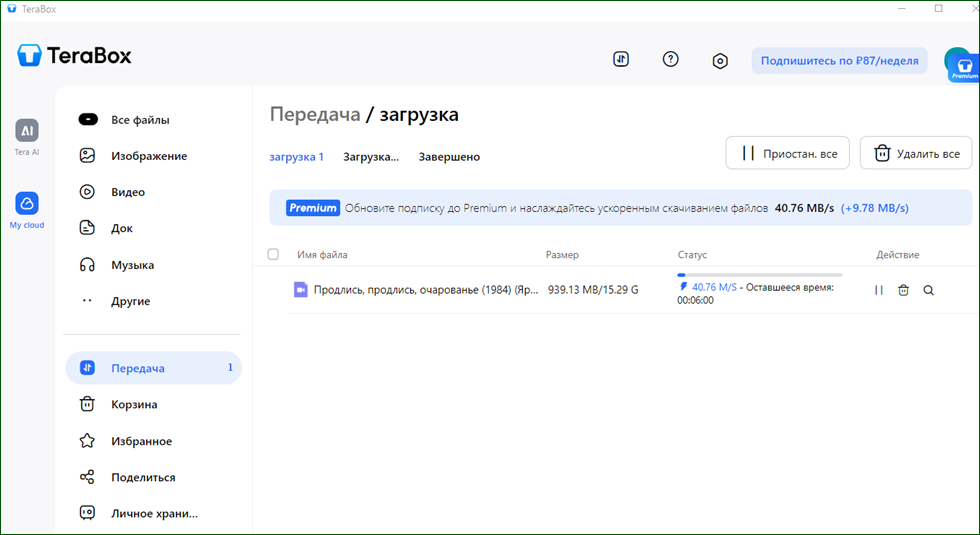Image resolution: width=980 pixels, height=535 pixels.
Task: Open Личное хранилище section
Action: 152,514
